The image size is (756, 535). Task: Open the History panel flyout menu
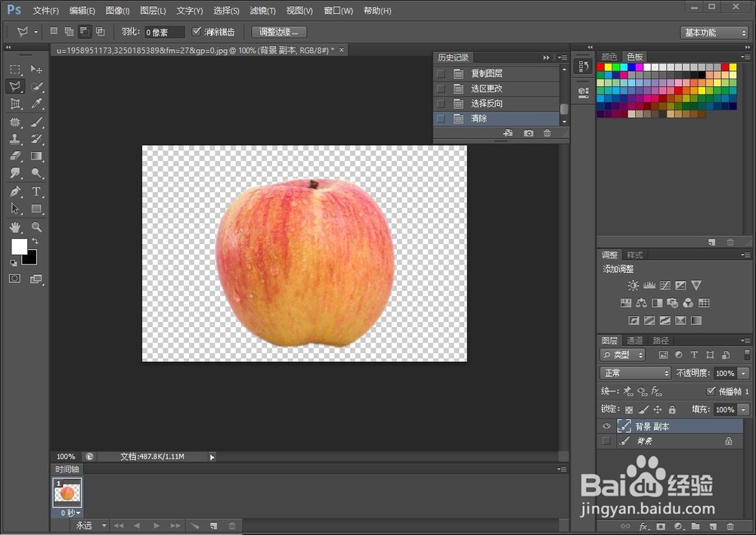562,57
